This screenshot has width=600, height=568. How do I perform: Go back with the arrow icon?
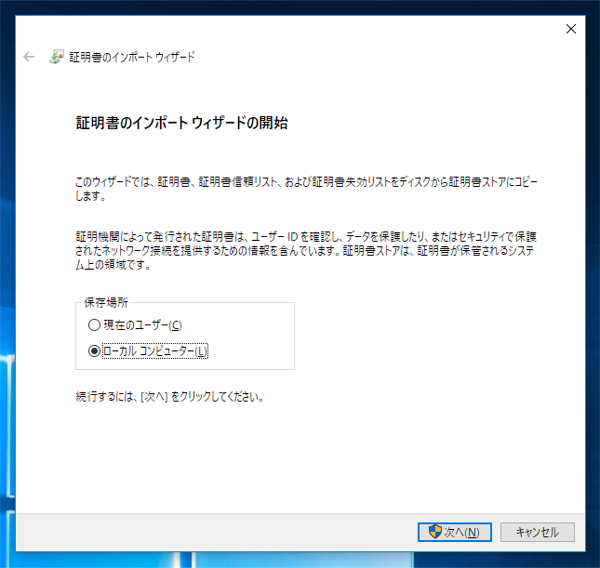pyautogui.click(x=29, y=57)
